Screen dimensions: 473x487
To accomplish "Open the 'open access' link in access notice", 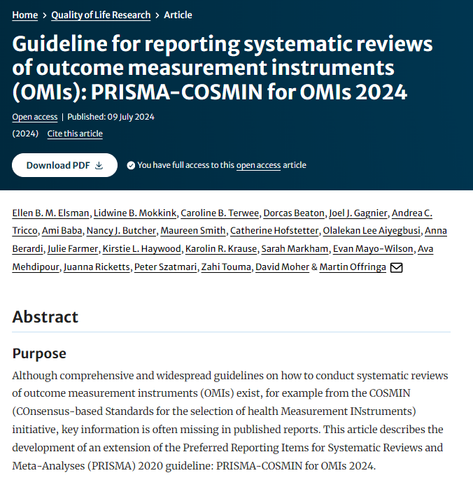I will [x=258, y=165].
